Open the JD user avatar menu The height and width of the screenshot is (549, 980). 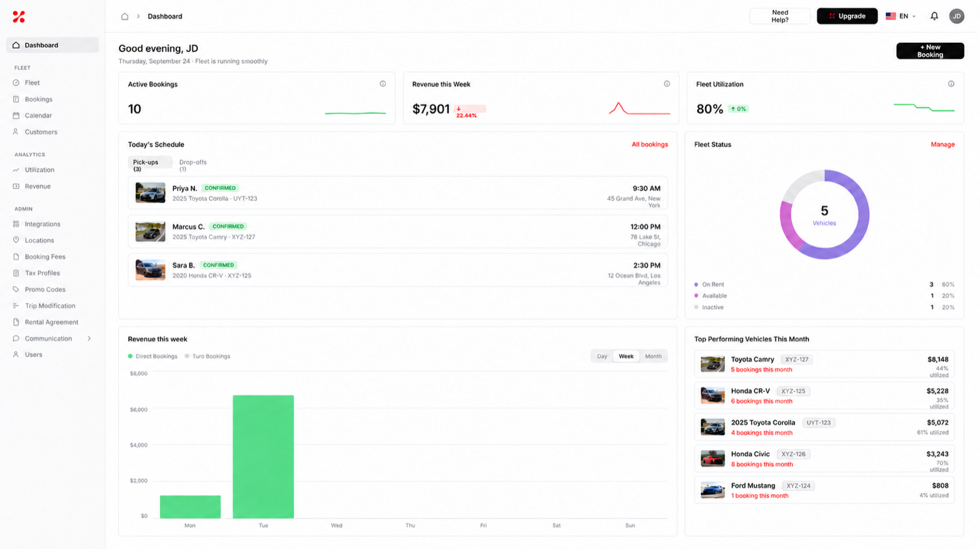point(957,17)
